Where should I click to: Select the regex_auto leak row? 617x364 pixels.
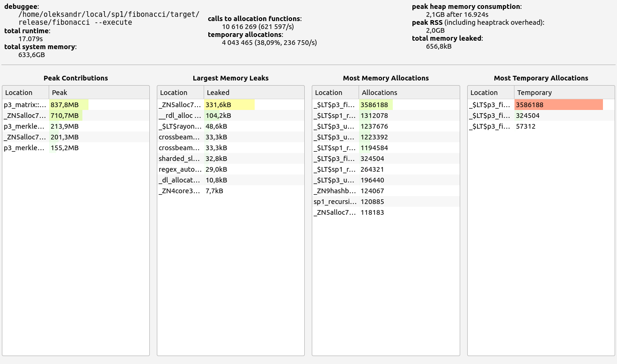[x=180, y=169]
